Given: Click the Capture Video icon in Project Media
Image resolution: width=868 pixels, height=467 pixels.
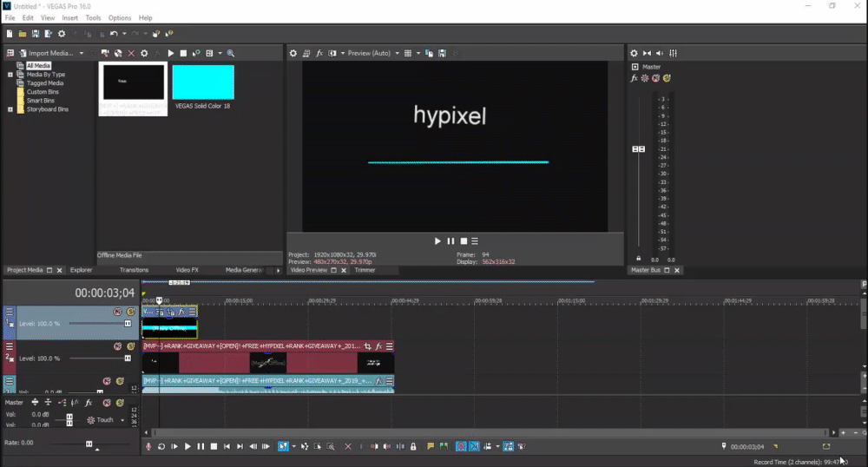Looking at the screenshot, I should coord(105,53).
